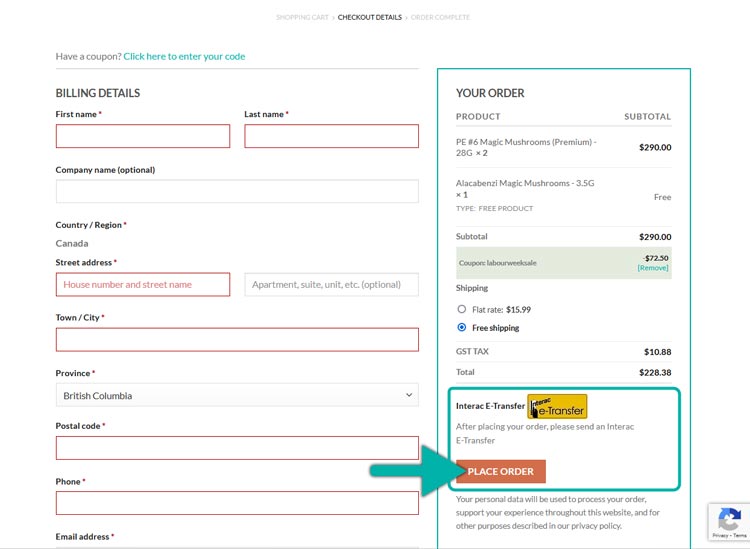750x549 pixels.
Task: Click the Town / City field
Action: point(237,340)
